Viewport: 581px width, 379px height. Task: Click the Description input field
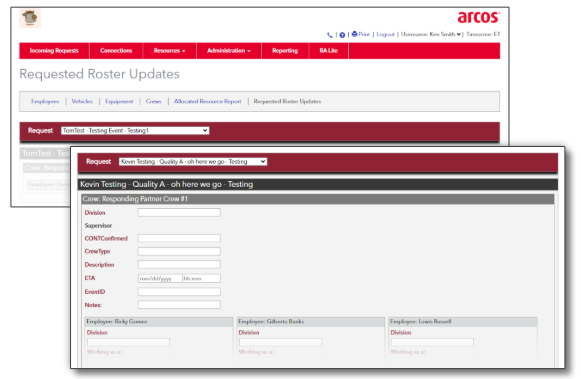click(179, 265)
